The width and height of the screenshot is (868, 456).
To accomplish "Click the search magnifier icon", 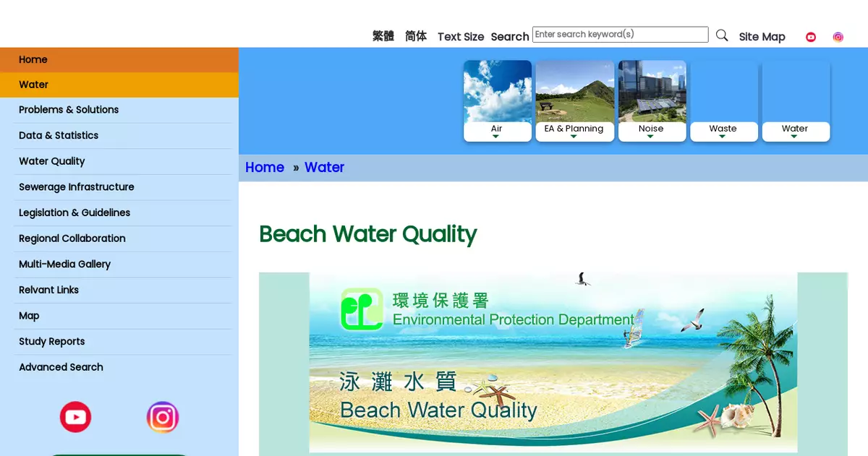I will click(x=721, y=35).
